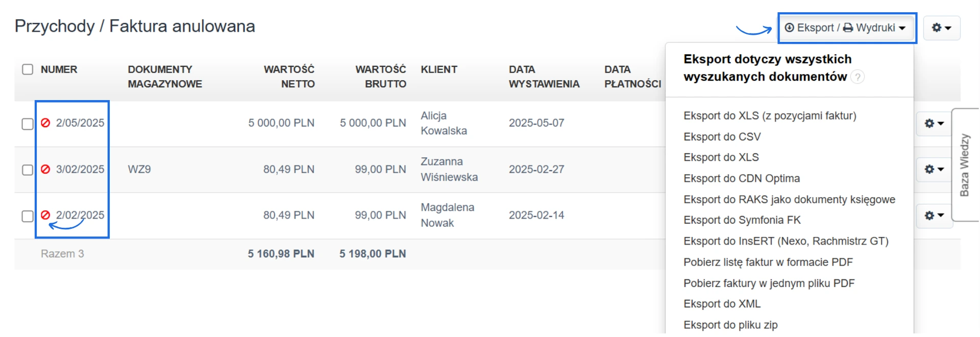Select the checkbox for invoice 3/02/2025
This screenshot has width=980, height=337.
pos(28,170)
